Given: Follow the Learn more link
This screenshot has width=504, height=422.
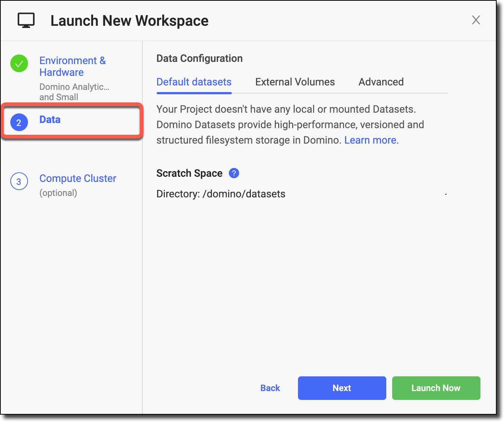Looking at the screenshot, I should pyautogui.click(x=371, y=140).
